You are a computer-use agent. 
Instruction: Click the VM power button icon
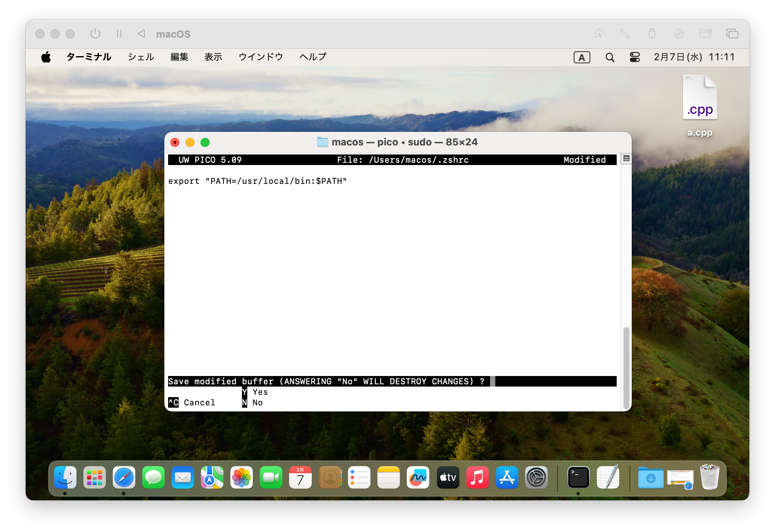95,34
